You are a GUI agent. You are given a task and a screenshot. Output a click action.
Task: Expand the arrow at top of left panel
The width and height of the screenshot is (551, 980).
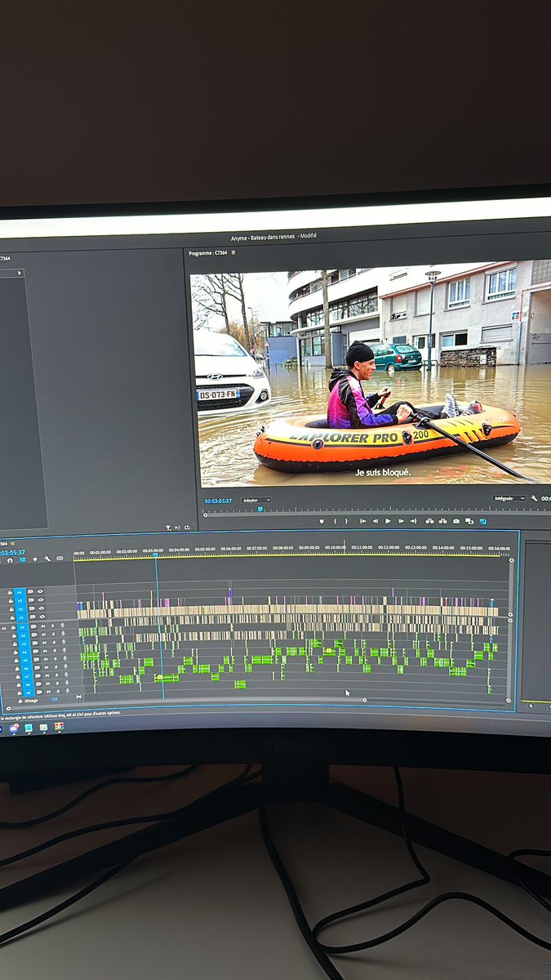pos(20,274)
